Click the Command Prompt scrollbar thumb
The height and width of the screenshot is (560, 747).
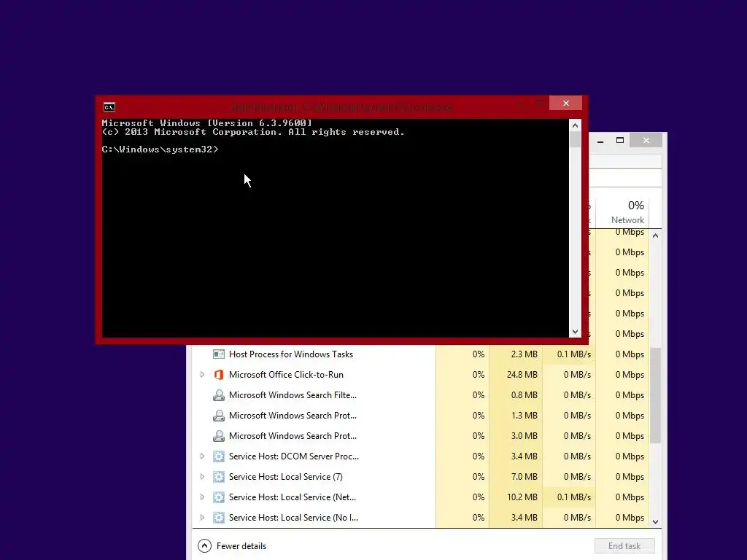click(x=575, y=139)
